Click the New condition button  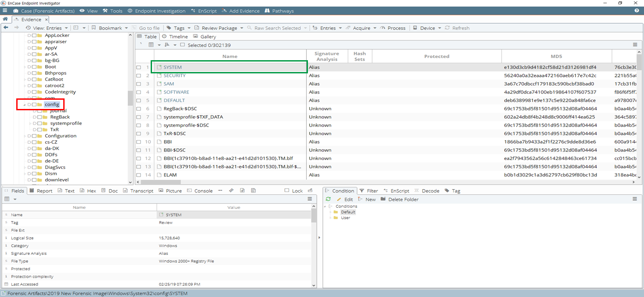point(367,199)
